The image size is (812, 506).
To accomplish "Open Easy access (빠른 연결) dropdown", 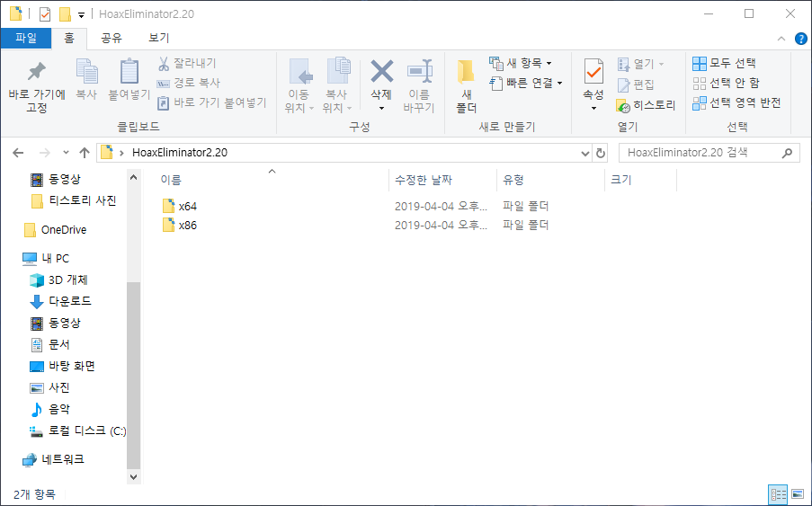I will coord(526,83).
